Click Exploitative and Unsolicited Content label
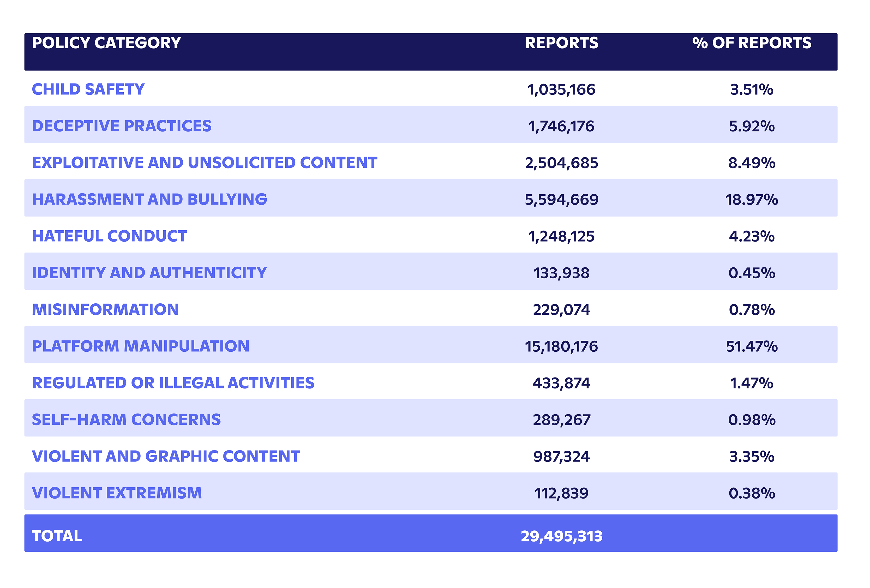 click(205, 163)
